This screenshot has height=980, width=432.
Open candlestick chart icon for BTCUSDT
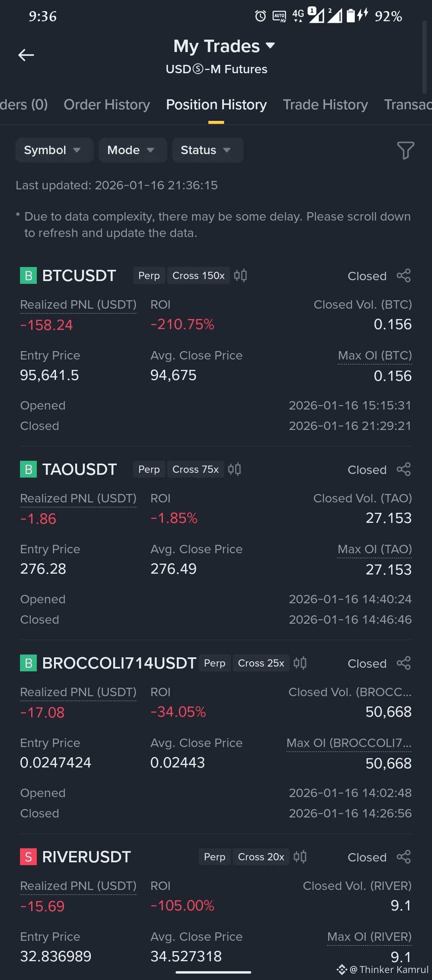pyautogui.click(x=240, y=275)
